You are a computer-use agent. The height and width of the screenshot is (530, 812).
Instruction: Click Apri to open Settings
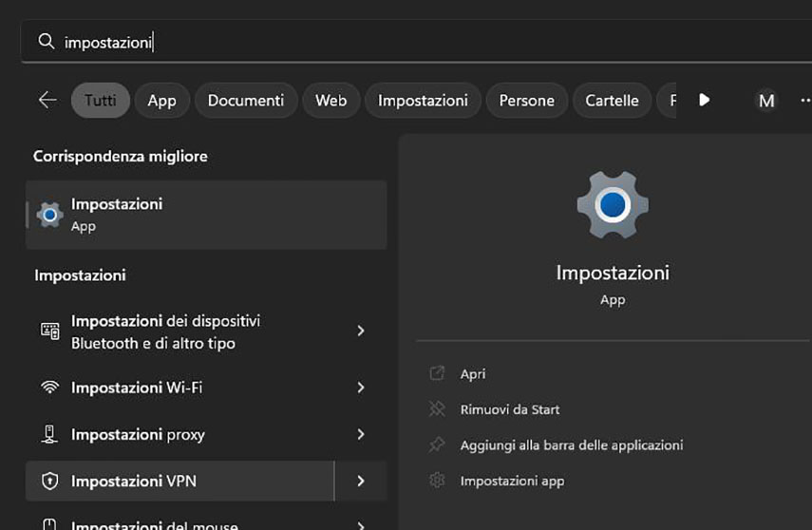tap(473, 374)
